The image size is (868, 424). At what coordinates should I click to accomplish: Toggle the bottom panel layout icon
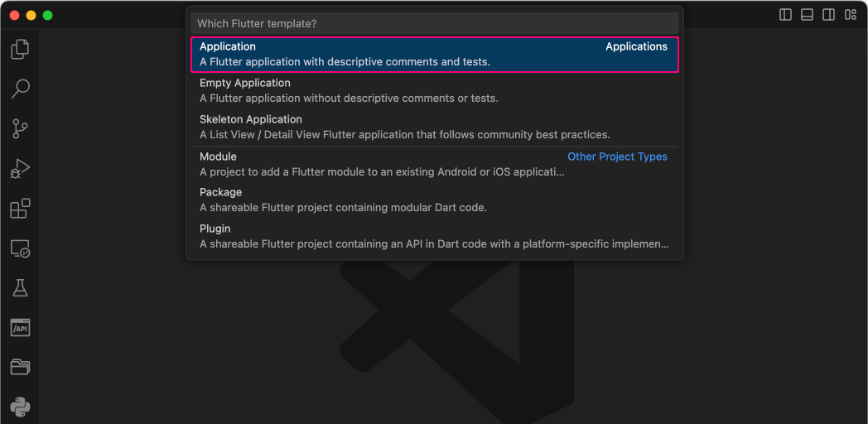tap(807, 15)
